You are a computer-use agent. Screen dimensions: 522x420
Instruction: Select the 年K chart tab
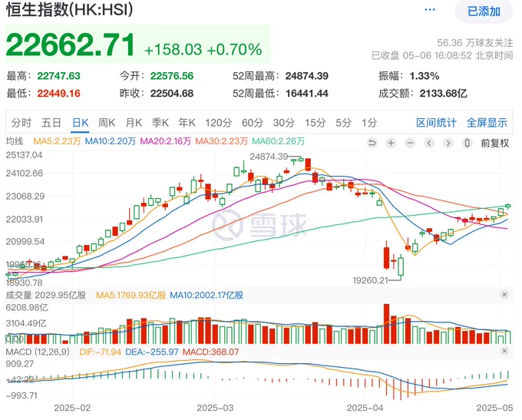[x=187, y=123]
